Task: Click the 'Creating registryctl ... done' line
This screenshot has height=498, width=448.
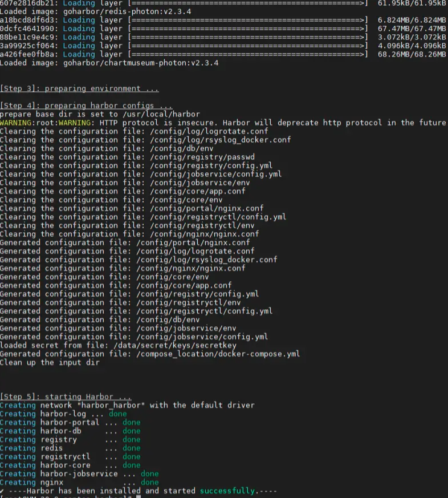Action: pyautogui.click(x=70, y=457)
